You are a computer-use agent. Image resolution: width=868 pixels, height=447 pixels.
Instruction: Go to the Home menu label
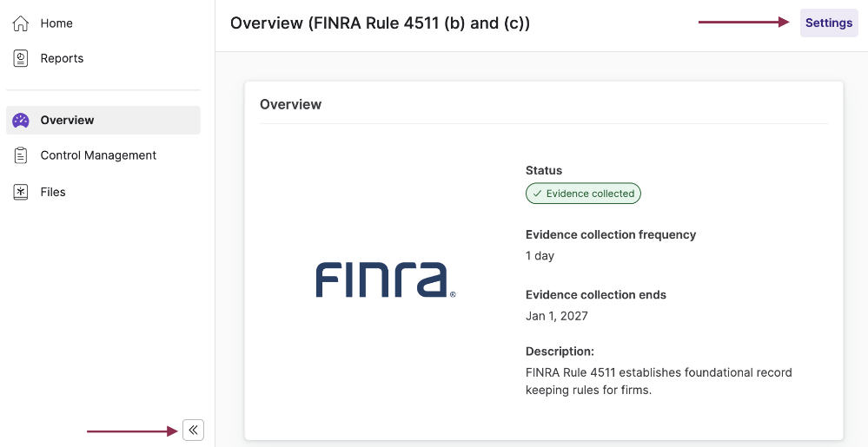point(56,23)
